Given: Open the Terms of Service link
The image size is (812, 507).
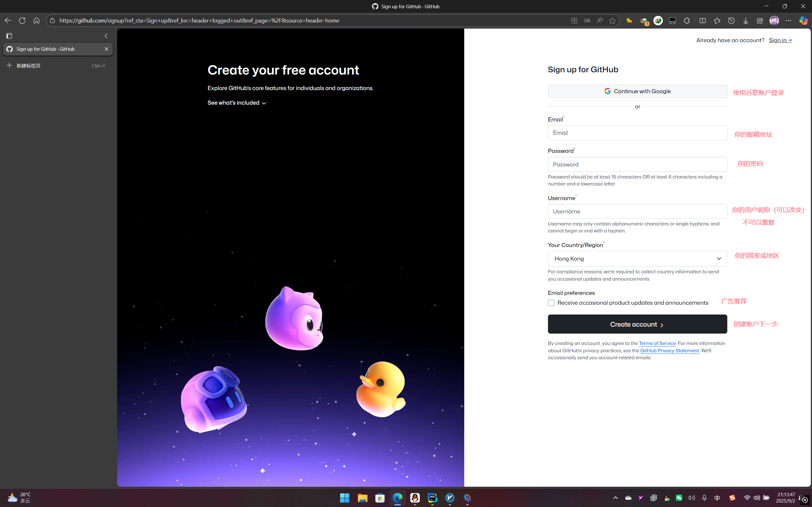Looking at the screenshot, I should pyautogui.click(x=657, y=343).
